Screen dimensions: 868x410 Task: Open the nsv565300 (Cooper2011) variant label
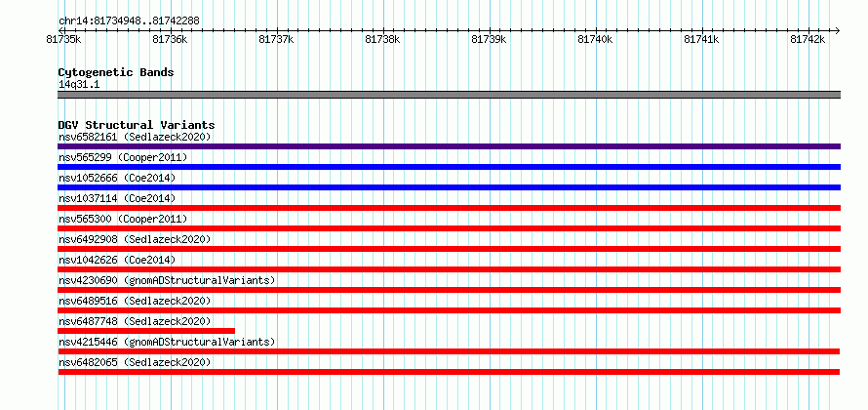point(123,219)
